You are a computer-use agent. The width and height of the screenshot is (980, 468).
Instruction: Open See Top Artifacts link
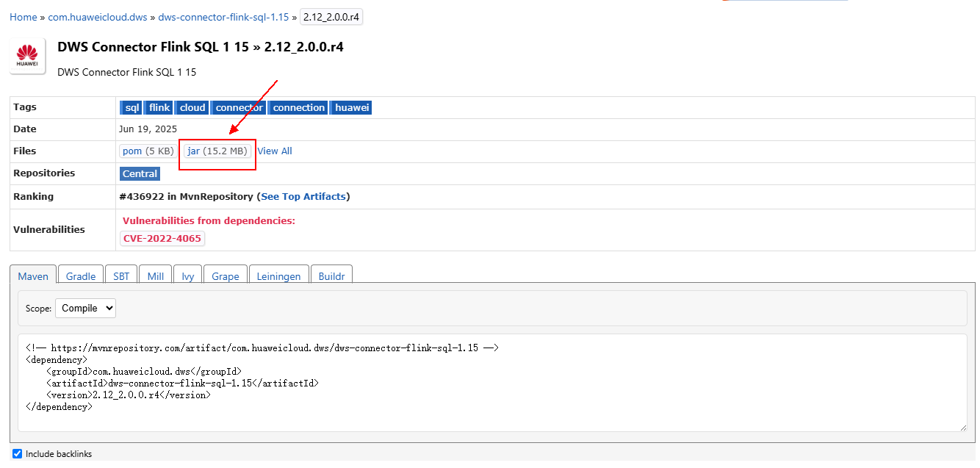coord(304,196)
